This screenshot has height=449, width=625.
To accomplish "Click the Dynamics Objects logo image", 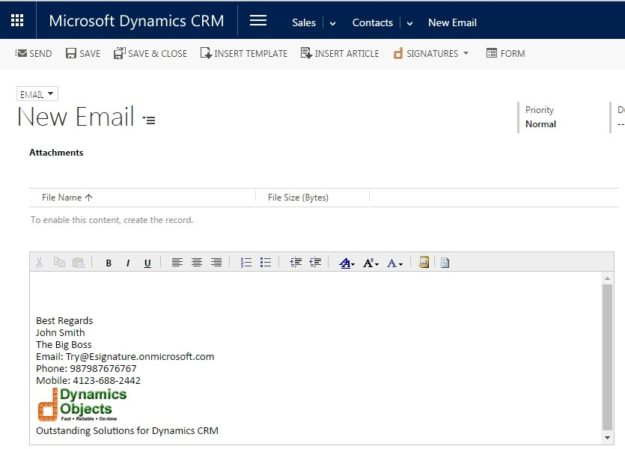I will (x=82, y=404).
